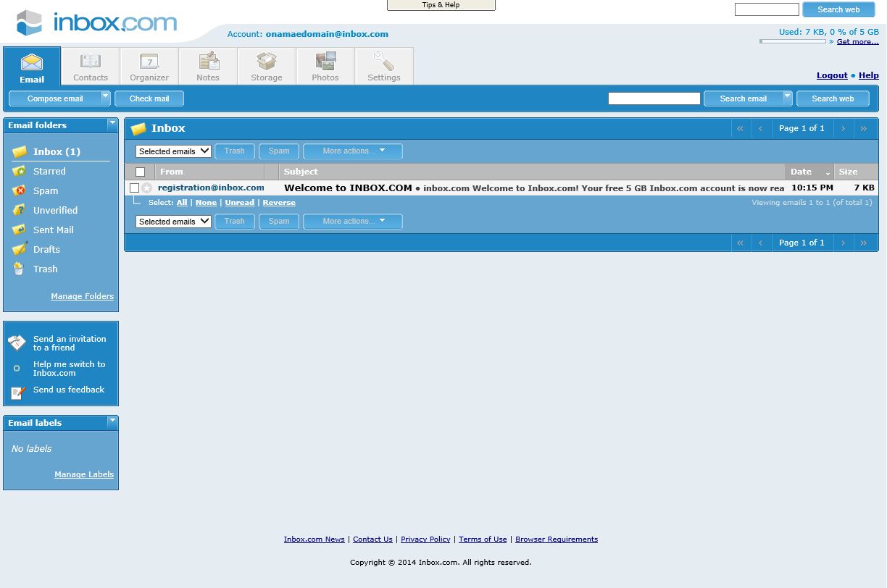Click the Starred folder icon
Image resolution: width=887 pixels, height=588 pixels.
pyautogui.click(x=20, y=172)
